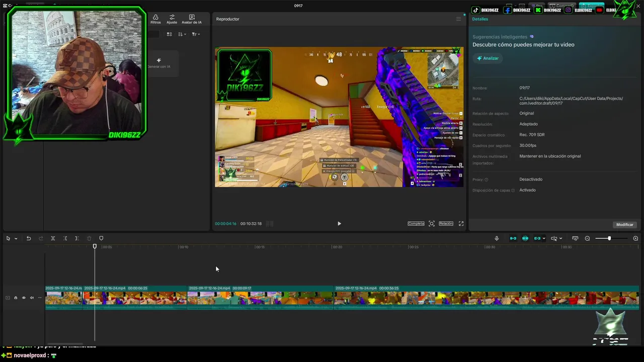Open the Avatar de IA tab
Viewport: 644px width, 362px height.
coord(191,19)
